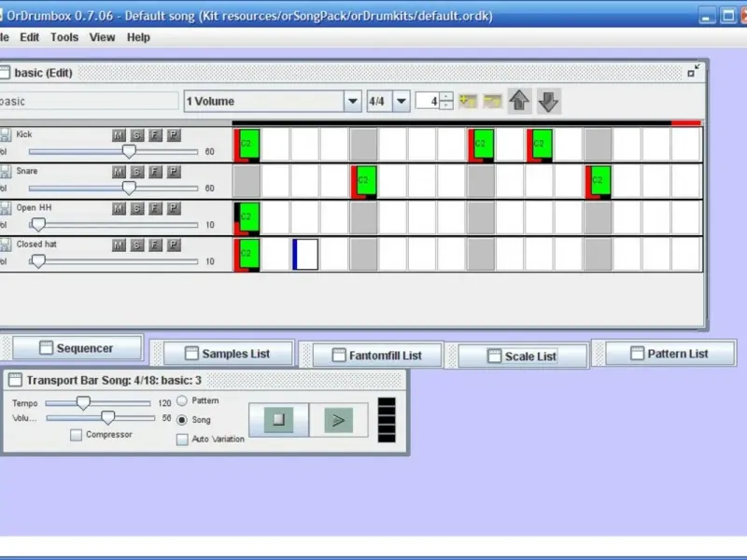Stop playback in the transport bar

pos(278,419)
